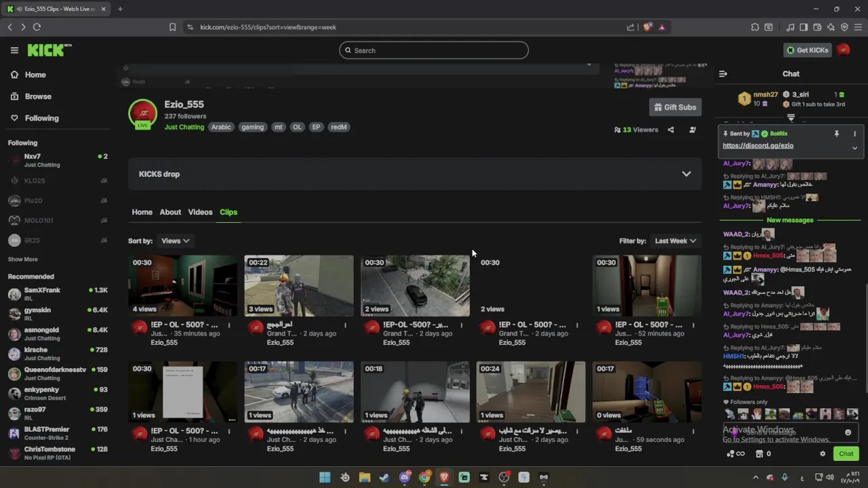The height and width of the screenshot is (488, 868).
Task: Open the discord.gg/ezio link
Action: point(757,146)
